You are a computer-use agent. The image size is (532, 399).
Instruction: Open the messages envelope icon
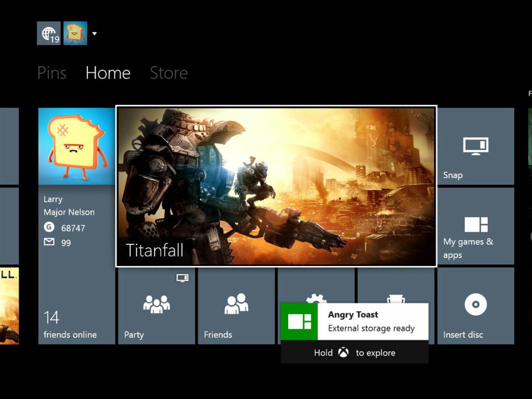pos(49,241)
